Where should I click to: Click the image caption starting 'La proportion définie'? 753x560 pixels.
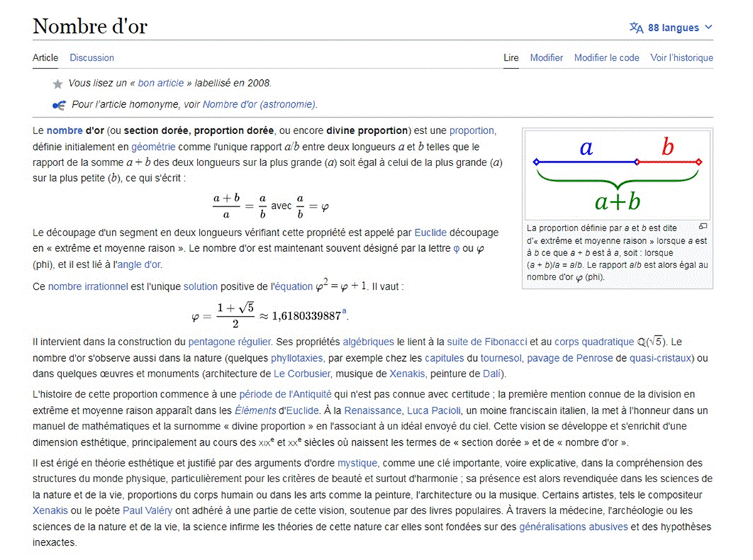(x=617, y=253)
